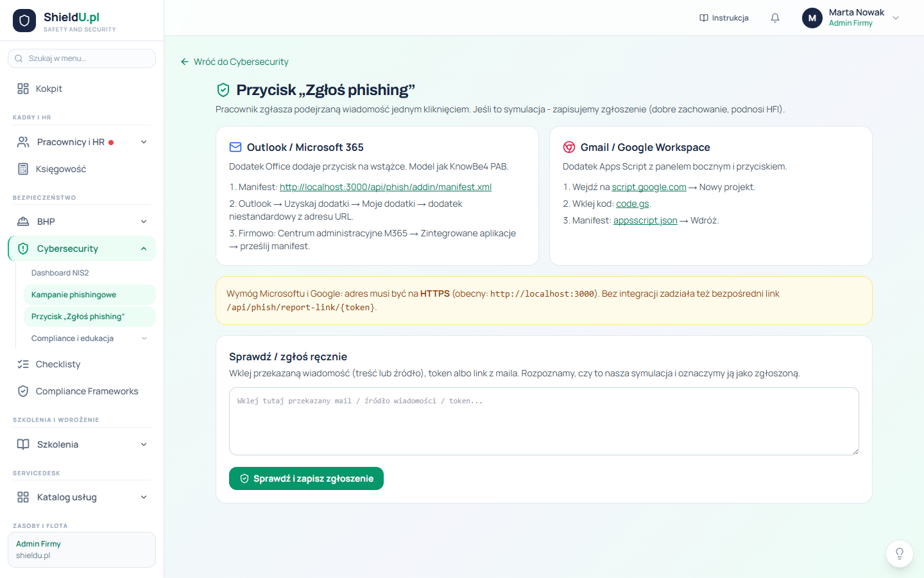
Task: Click the Księgowość calculator icon
Action: 23,169
